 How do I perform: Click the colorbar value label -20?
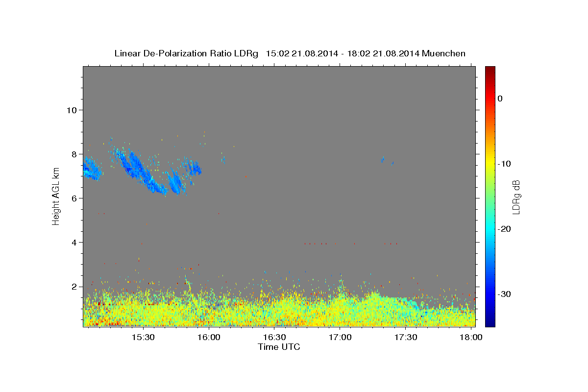(x=505, y=229)
